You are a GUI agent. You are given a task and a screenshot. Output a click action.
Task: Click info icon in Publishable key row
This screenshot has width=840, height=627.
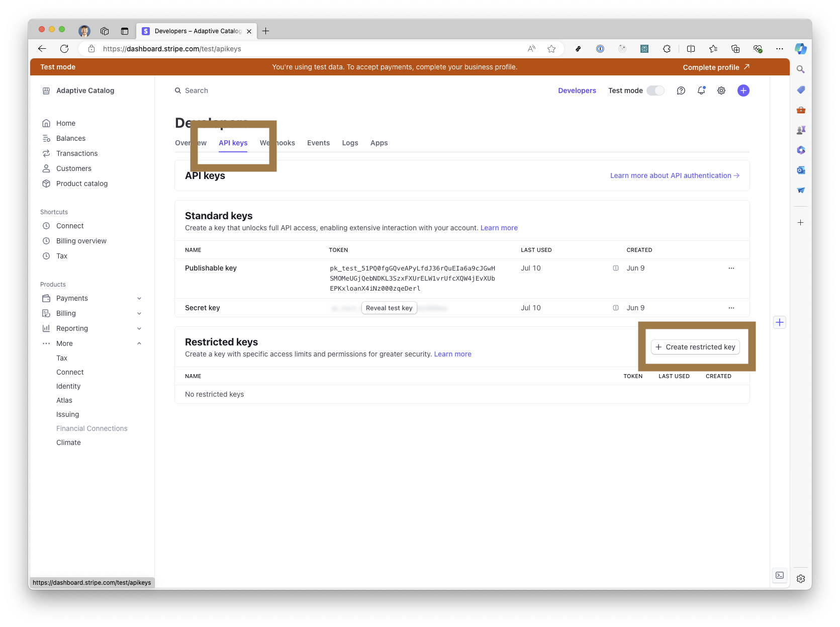coord(616,268)
